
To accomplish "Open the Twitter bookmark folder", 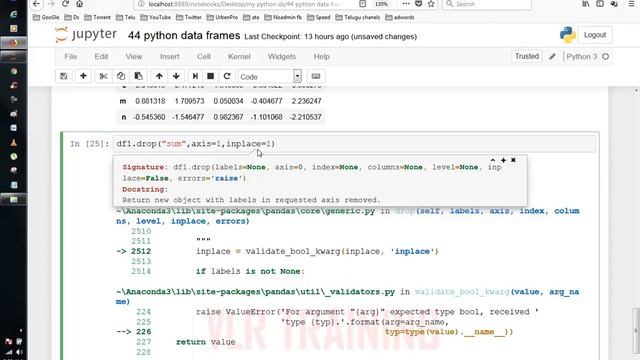I will click(x=189, y=18).
